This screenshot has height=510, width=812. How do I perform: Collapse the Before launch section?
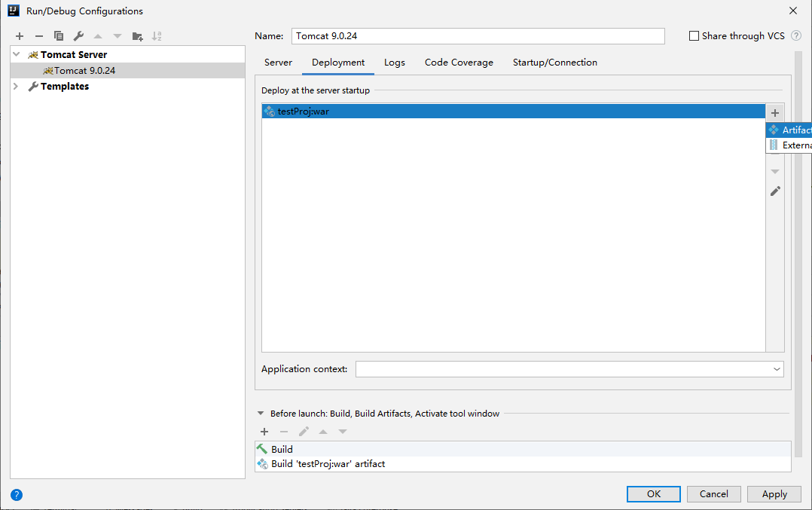(x=261, y=413)
